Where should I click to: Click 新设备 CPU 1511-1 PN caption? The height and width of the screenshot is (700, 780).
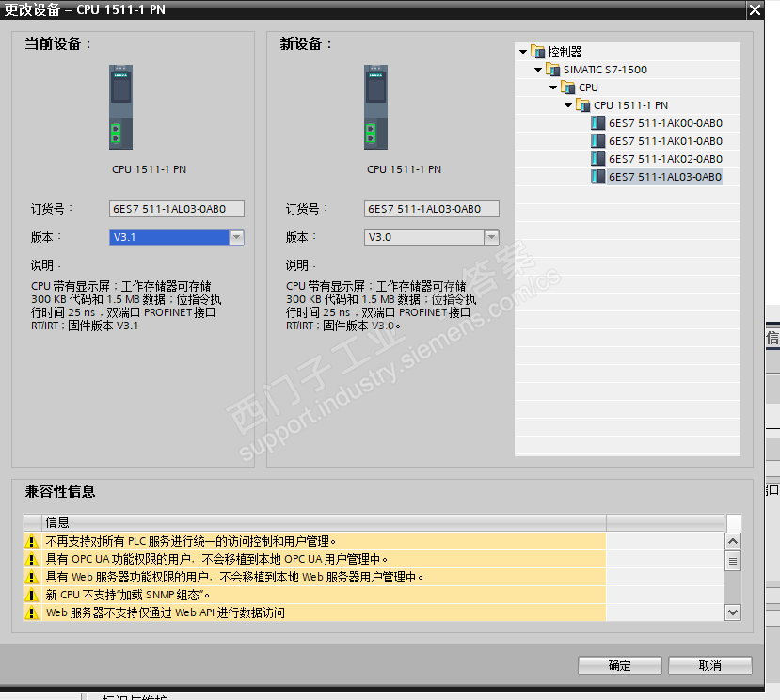pos(404,169)
